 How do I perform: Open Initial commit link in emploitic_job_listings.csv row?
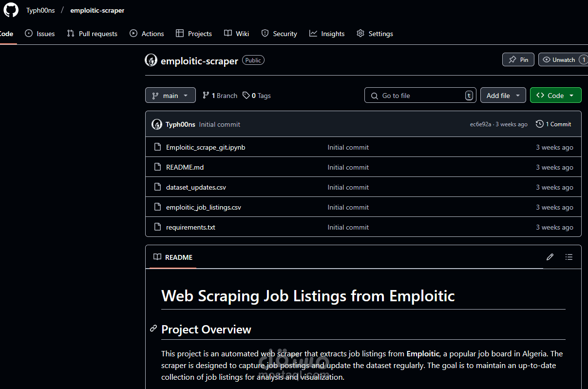click(x=348, y=207)
